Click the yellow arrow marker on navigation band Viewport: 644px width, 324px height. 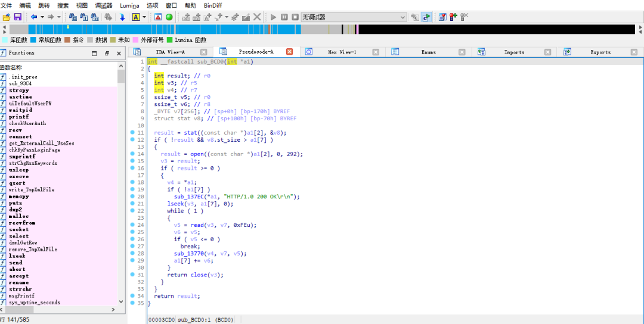[x=68, y=27]
